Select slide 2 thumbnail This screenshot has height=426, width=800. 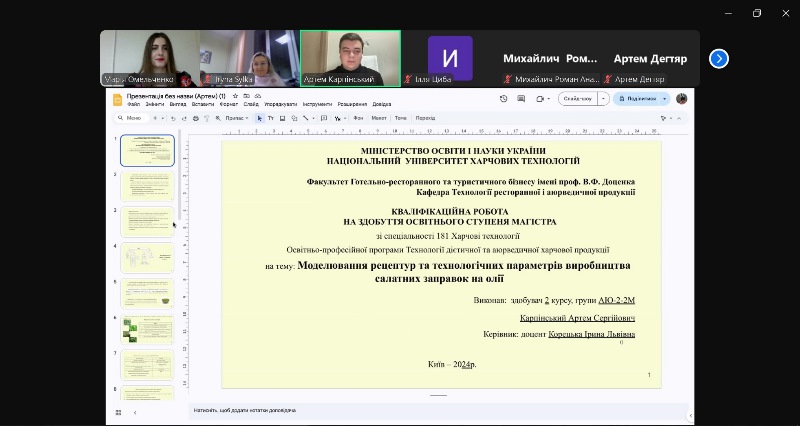[x=147, y=186]
